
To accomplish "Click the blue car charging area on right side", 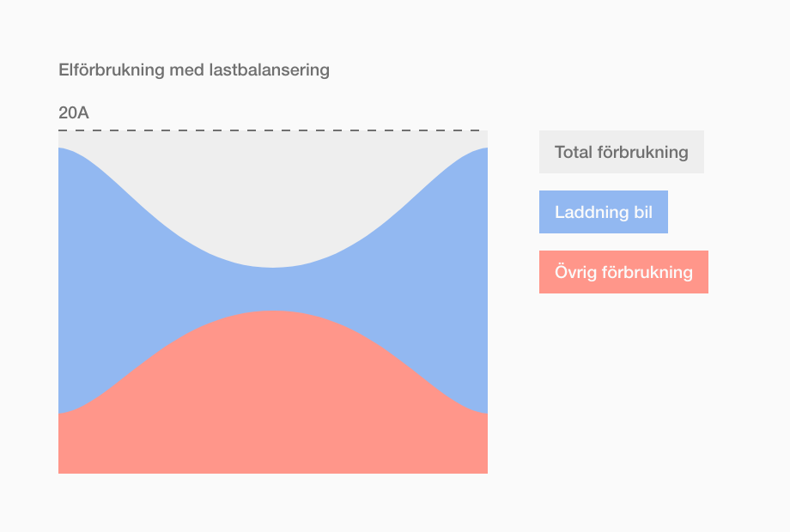I will (451, 281).
